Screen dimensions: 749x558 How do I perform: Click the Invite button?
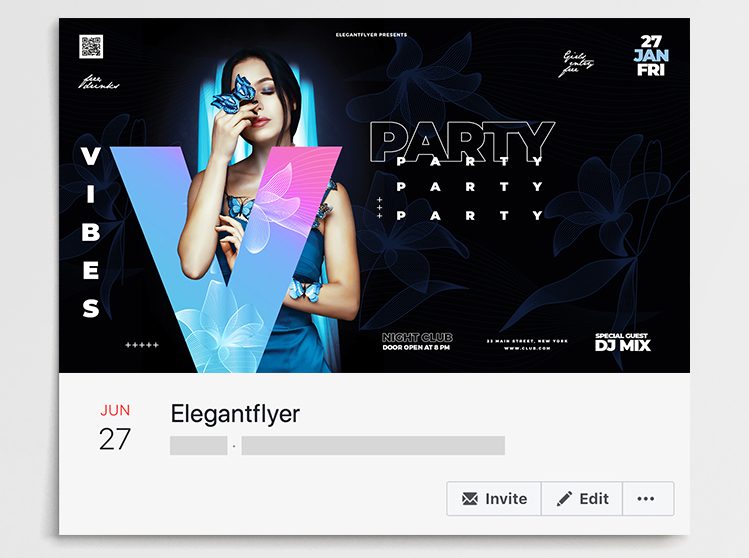point(494,499)
